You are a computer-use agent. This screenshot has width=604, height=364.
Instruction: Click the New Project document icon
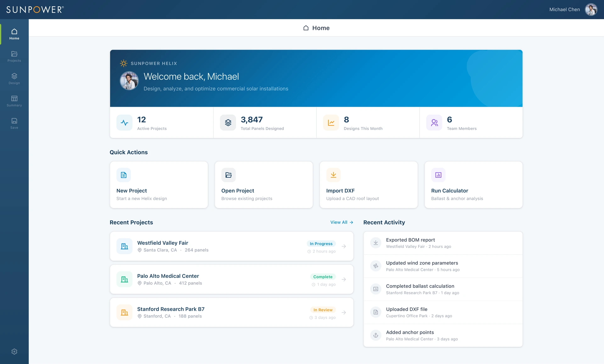pyautogui.click(x=124, y=175)
